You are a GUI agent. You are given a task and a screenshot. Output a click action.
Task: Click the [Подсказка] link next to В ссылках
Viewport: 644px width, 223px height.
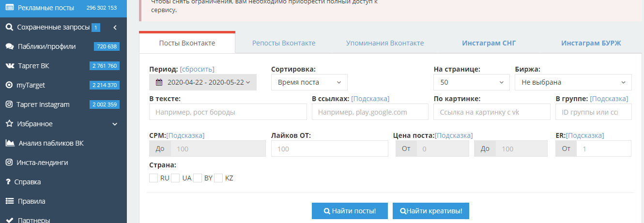pyautogui.click(x=370, y=99)
